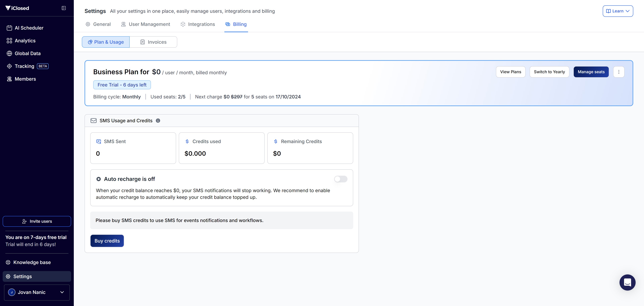This screenshot has width=644, height=306.
Task: Expand Jovan Nanic account menu
Action: (37, 292)
